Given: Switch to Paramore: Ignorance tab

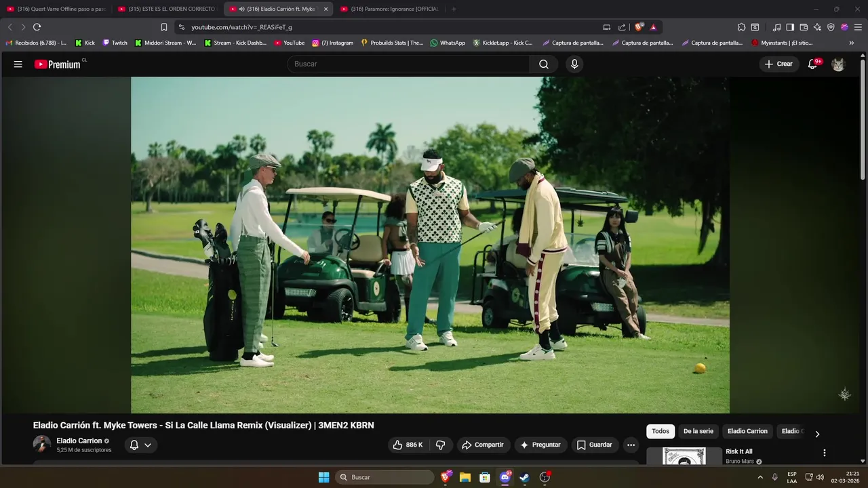Looking at the screenshot, I should point(389,9).
